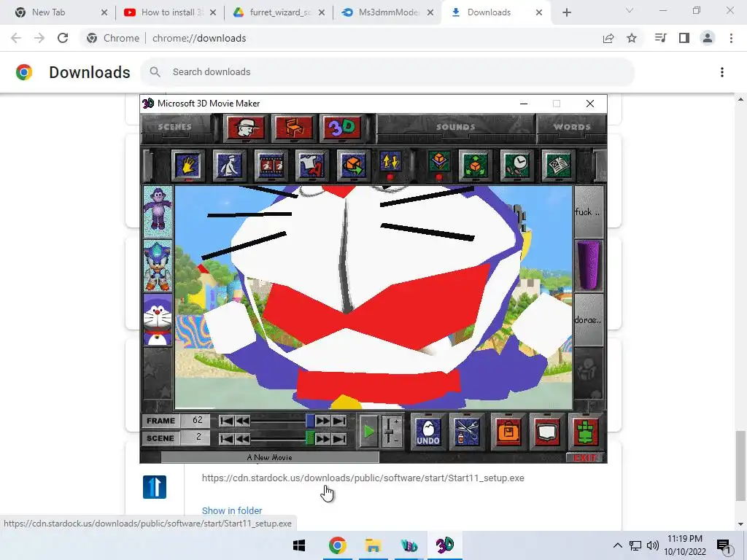
Task: Select the purple cylinder prop thumbnail
Action: pyautogui.click(x=589, y=265)
